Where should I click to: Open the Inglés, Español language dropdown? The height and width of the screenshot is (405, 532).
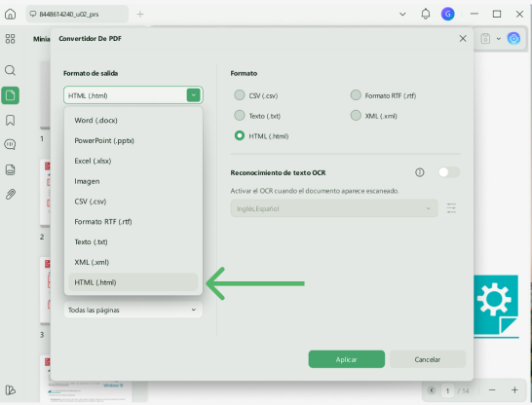click(x=334, y=208)
